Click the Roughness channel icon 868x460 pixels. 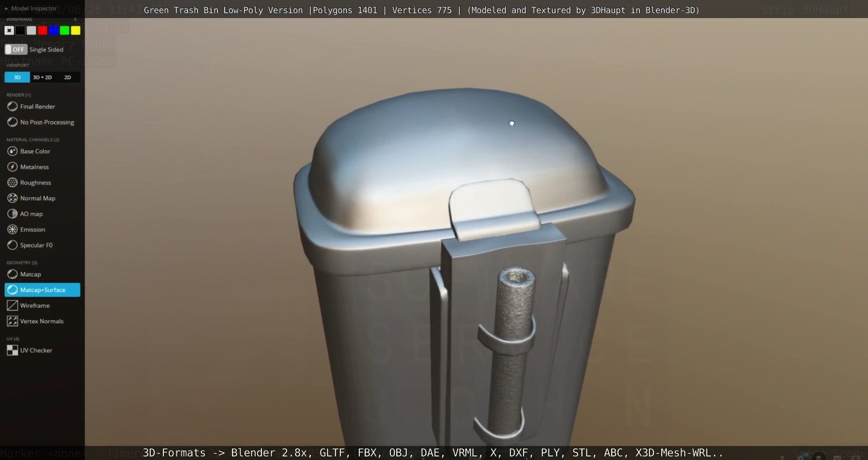[x=12, y=182]
